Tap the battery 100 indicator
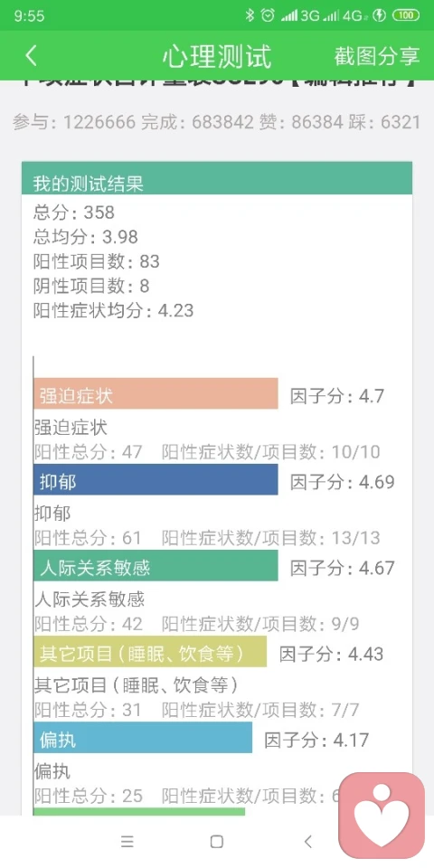434x868 pixels. pyautogui.click(x=405, y=15)
